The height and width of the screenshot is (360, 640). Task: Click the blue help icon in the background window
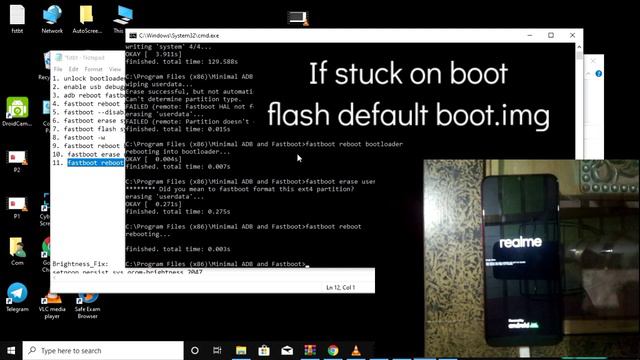(598, 74)
